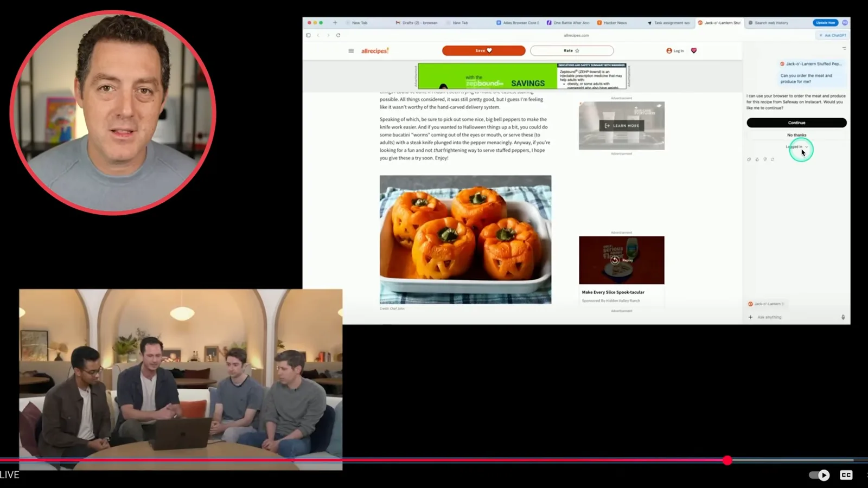The image size is (868, 488).
Task: Copy the ChatGPT response
Action: (x=749, y=159)
